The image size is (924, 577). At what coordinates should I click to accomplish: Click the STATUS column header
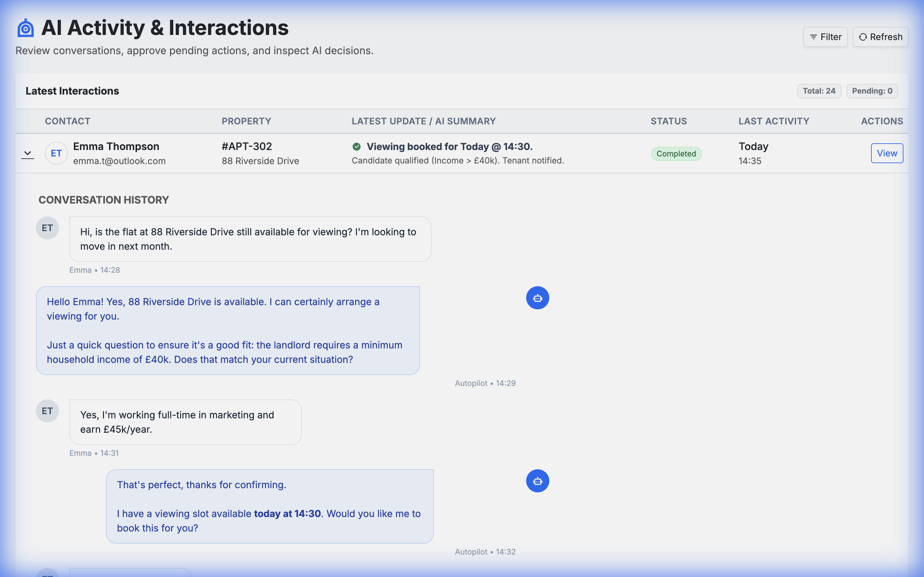pyautogui.click(x=669, y=121)
